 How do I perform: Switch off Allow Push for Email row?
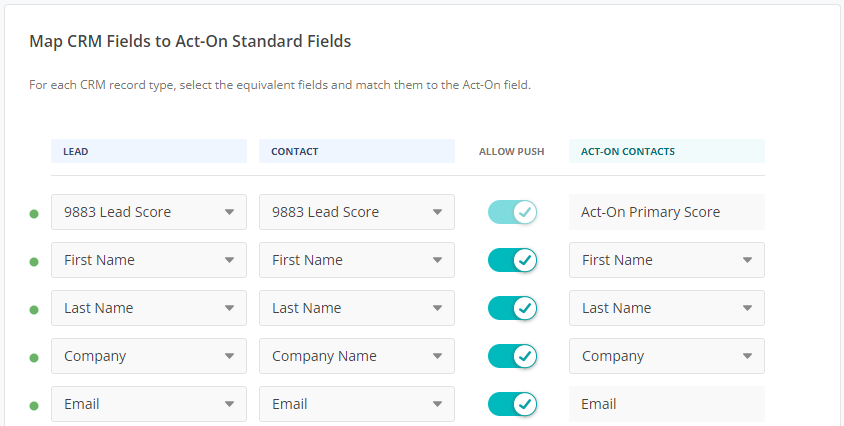tap(512, 404)
